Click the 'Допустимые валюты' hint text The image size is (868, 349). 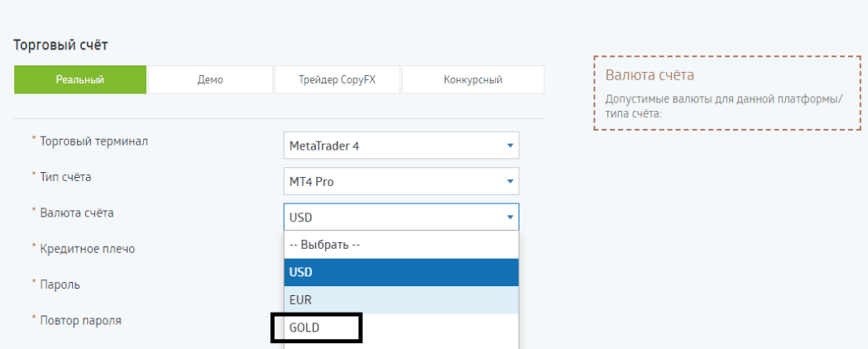[x=723, y=107]
